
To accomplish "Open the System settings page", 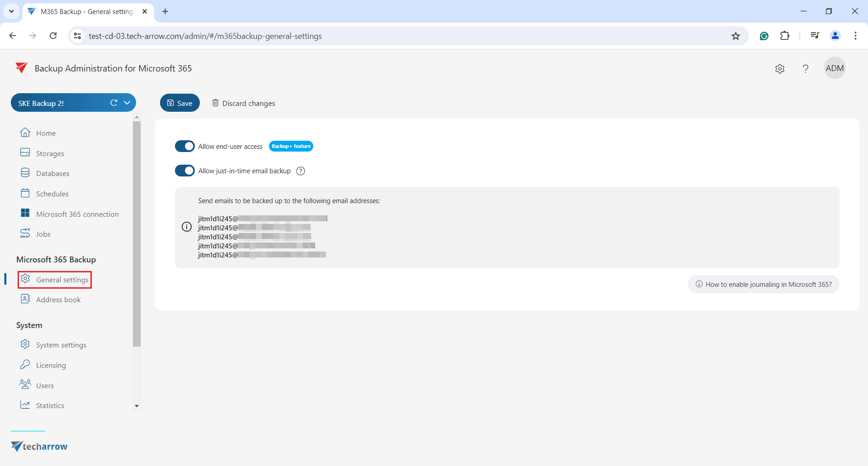I will 61,345.
